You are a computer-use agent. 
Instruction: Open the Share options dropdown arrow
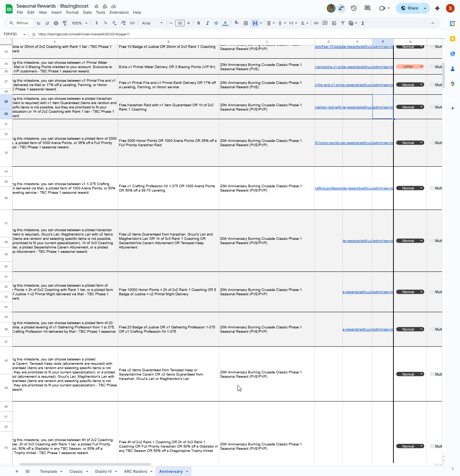pyautogui.click(x=425, y=8)
